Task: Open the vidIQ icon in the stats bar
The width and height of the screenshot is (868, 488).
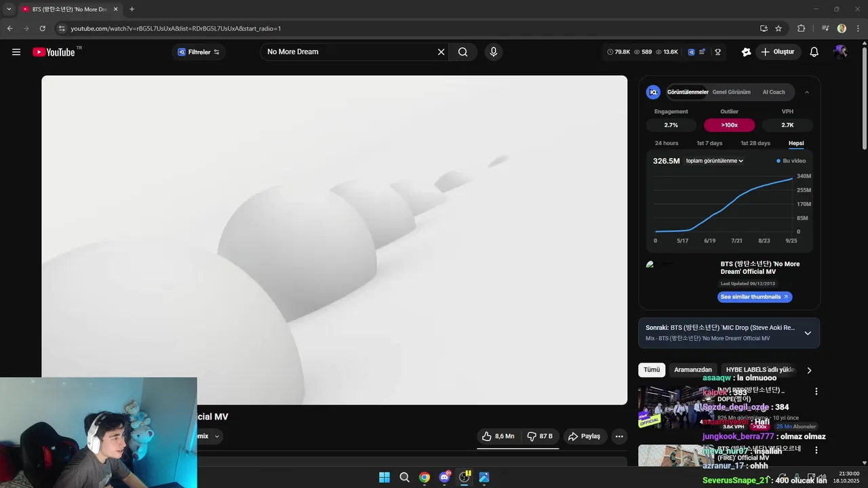Action: pyautogui.click(x=691, y=52)
